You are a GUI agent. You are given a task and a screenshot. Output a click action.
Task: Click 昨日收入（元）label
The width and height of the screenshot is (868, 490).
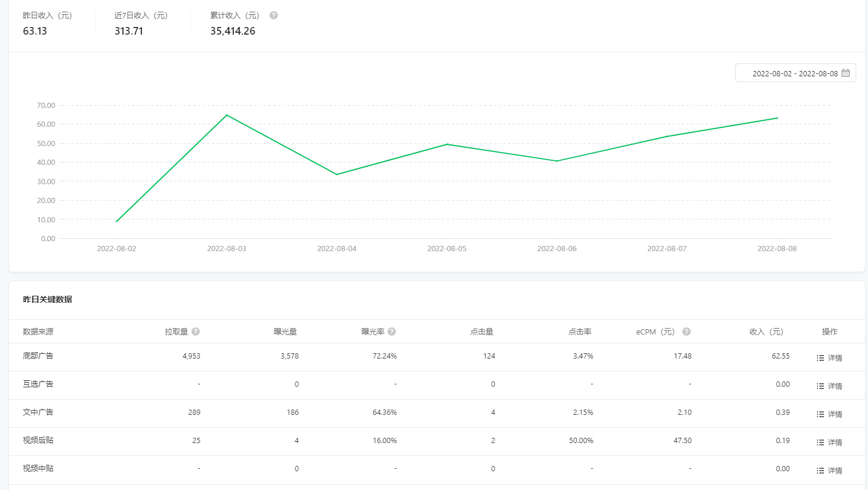48,15
